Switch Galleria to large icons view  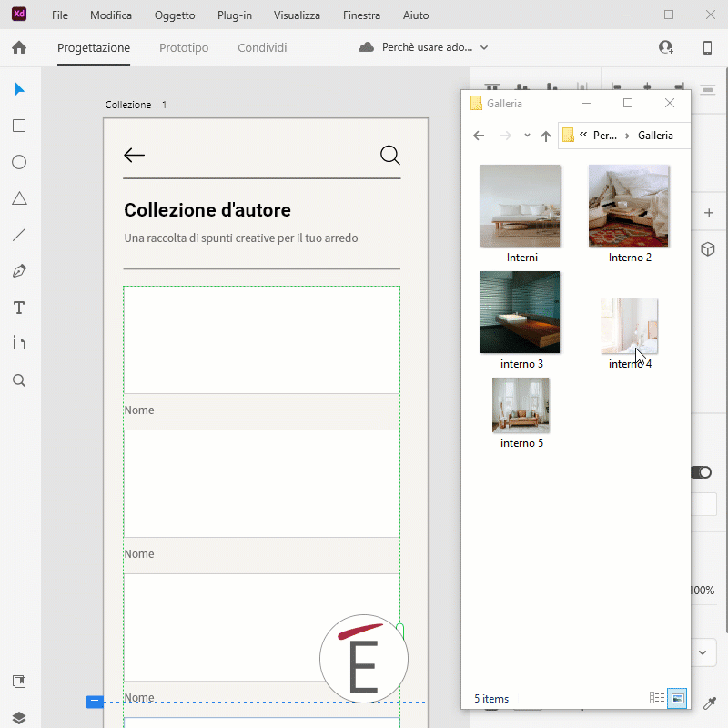(x=677, y=698)
